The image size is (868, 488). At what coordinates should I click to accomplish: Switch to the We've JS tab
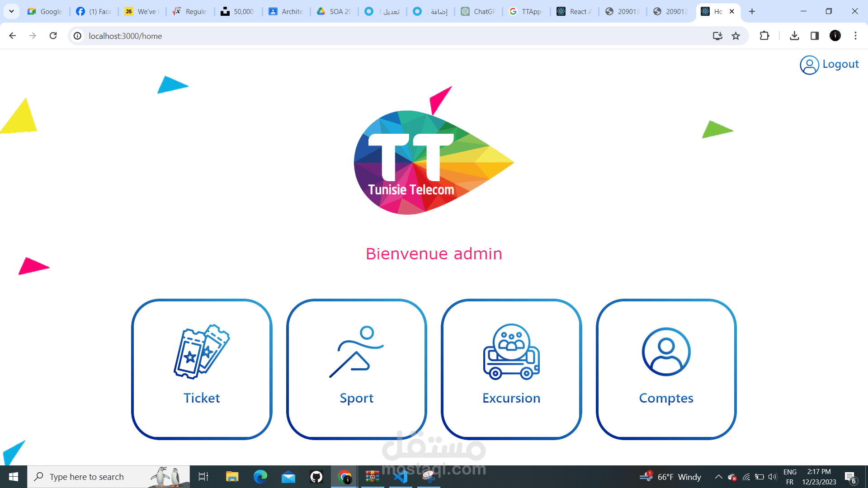pos(142,11)
